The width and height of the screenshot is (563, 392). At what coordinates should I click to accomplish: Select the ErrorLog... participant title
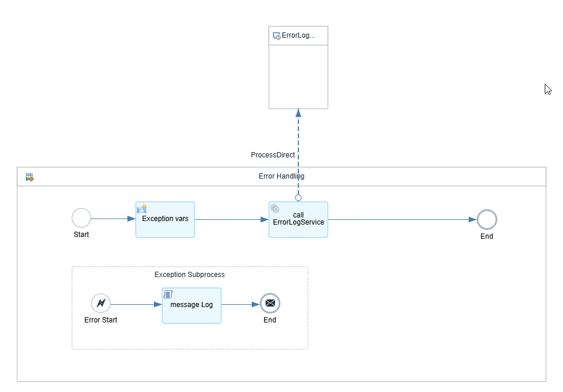click(x=298, y=35)
